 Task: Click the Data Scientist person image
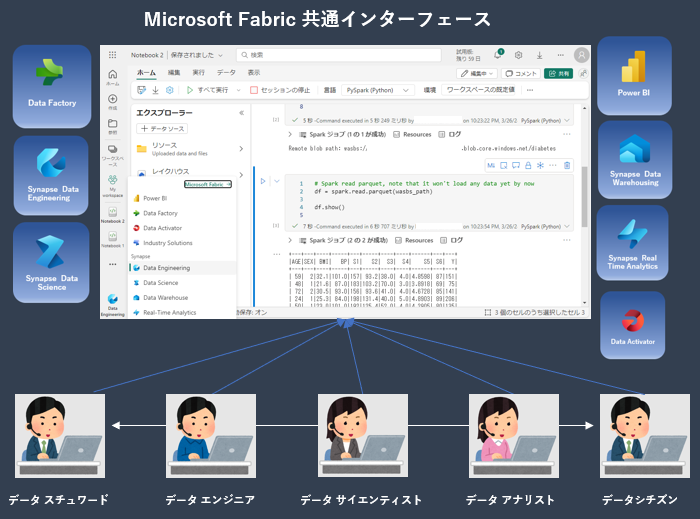pyautogui.click(x=362, y=436)
